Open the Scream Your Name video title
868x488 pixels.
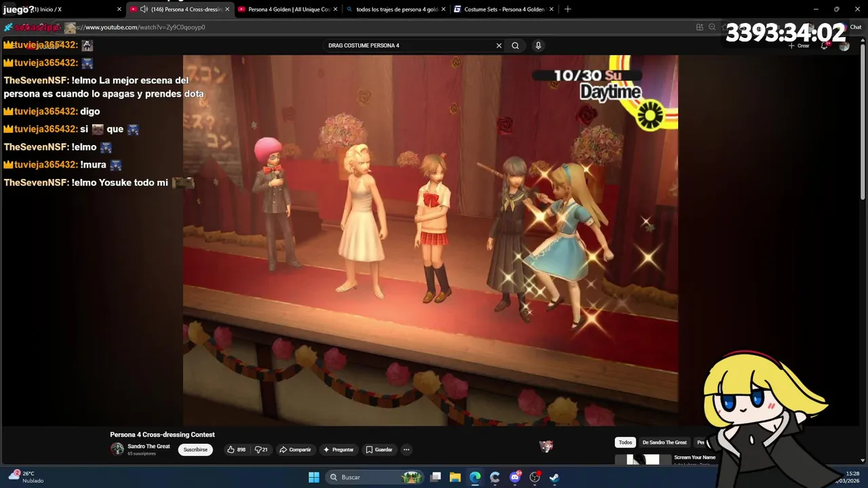694,457
